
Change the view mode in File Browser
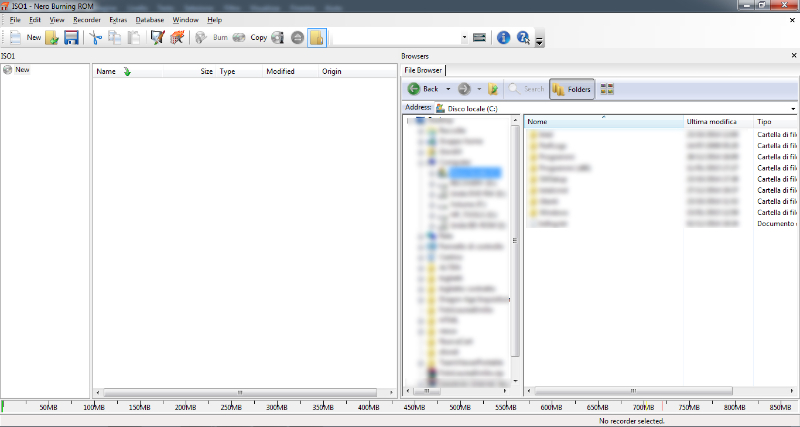tap(607, 89)
